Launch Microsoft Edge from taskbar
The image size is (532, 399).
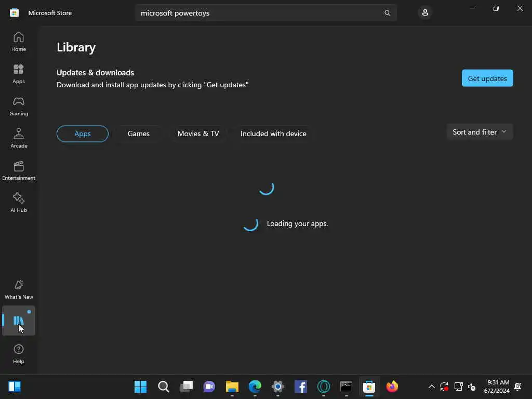255,387
